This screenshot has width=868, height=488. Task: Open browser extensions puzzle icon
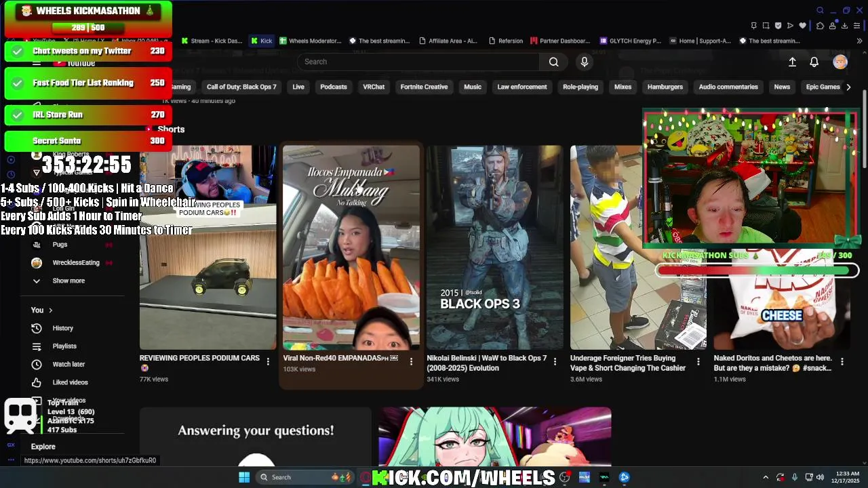click(x=820, y=26)
